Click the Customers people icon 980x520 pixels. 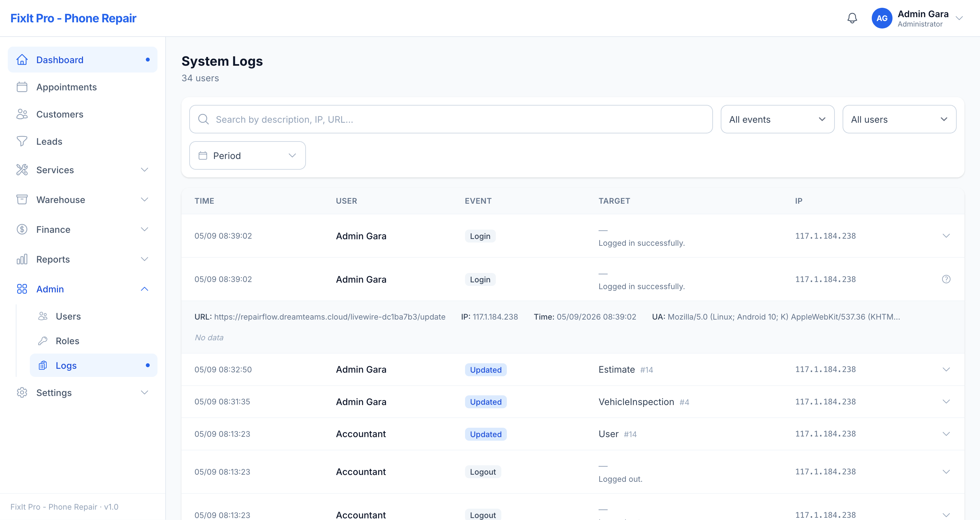coord(22,114)
